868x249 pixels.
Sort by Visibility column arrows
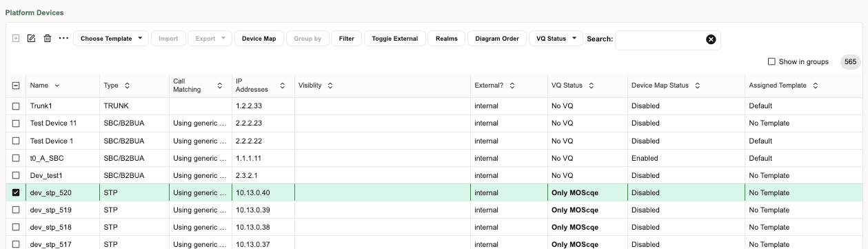click(x=330, y=86)
